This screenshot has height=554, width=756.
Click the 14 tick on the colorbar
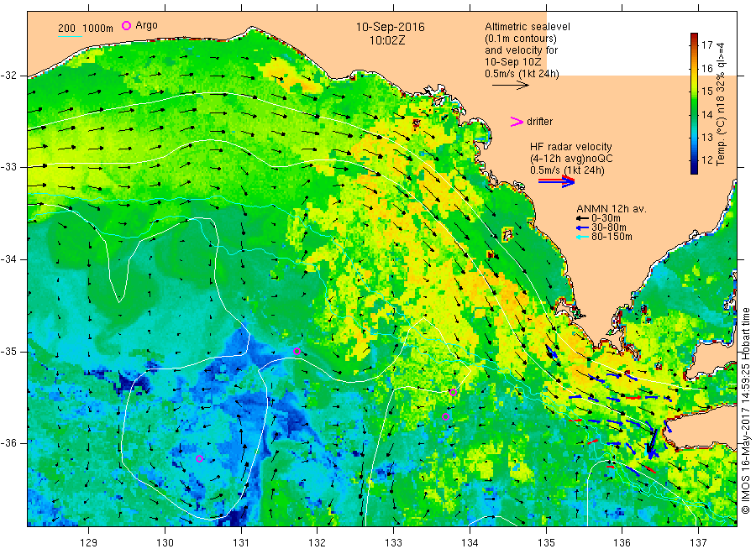pos(706,114)
